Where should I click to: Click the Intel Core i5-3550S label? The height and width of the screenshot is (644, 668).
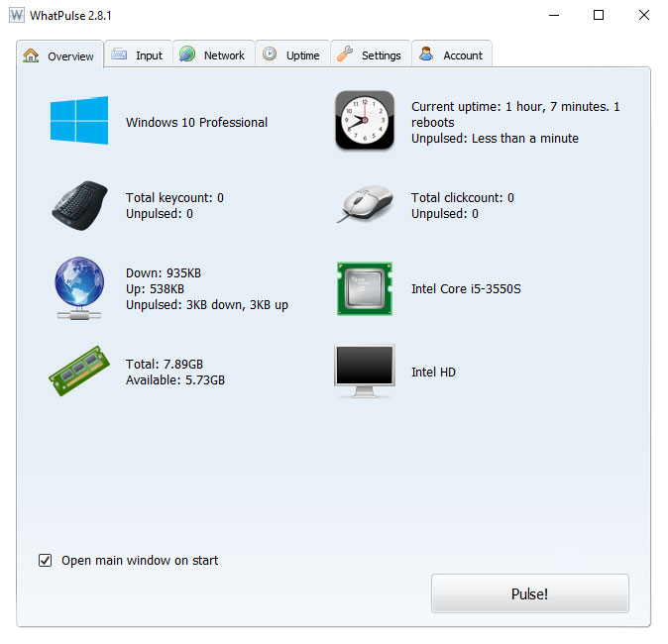click(x=466, y=288)
